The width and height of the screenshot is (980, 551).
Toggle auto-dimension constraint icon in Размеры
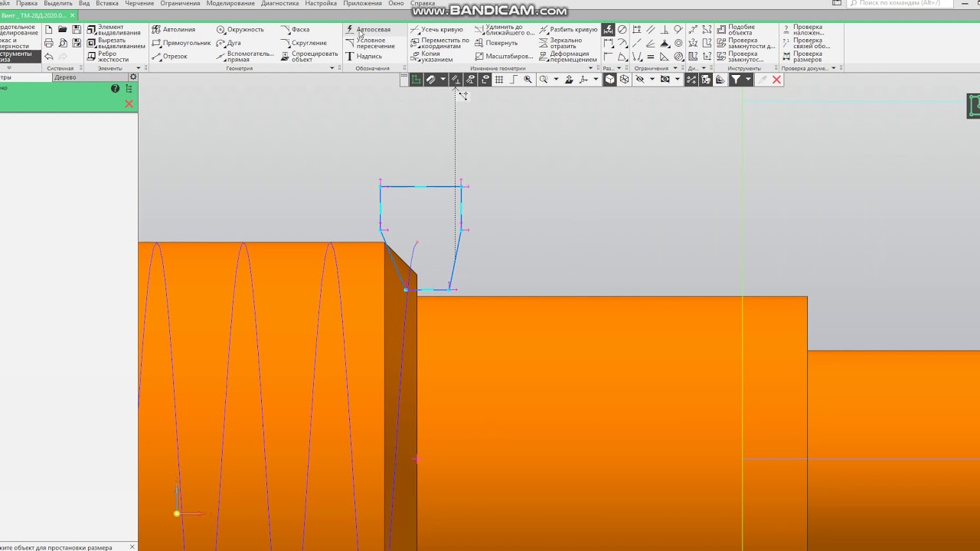(608, 30)
